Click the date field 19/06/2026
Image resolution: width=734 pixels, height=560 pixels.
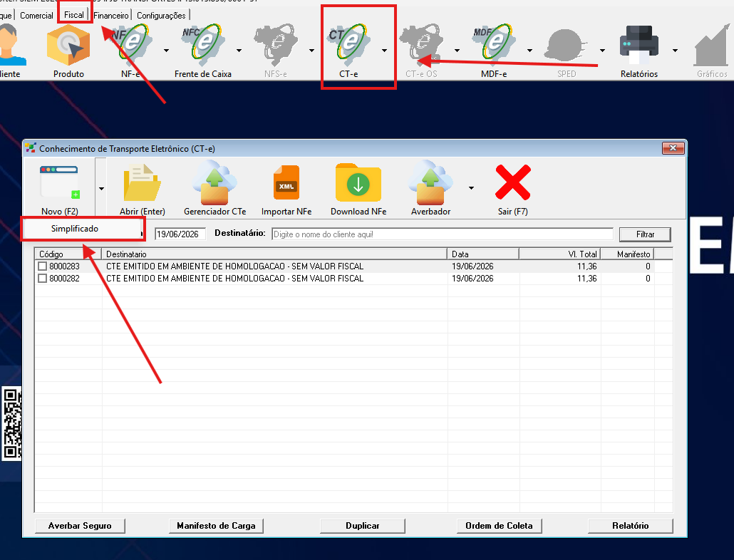tap(180, 234)
